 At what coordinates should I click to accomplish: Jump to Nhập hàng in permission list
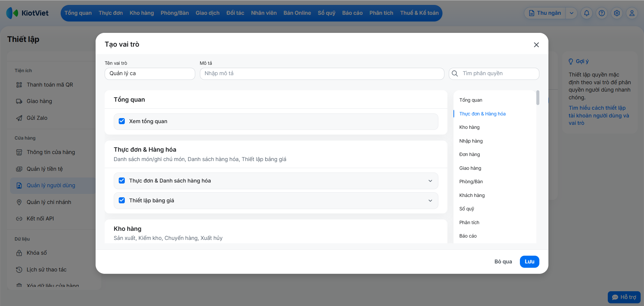pos(471,141)
